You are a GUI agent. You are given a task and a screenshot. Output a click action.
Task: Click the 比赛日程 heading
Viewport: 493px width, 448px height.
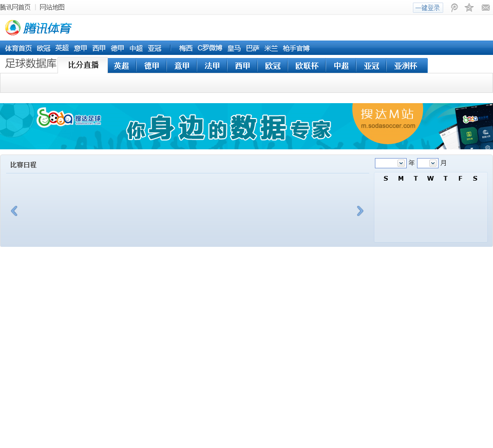[23, 165]
